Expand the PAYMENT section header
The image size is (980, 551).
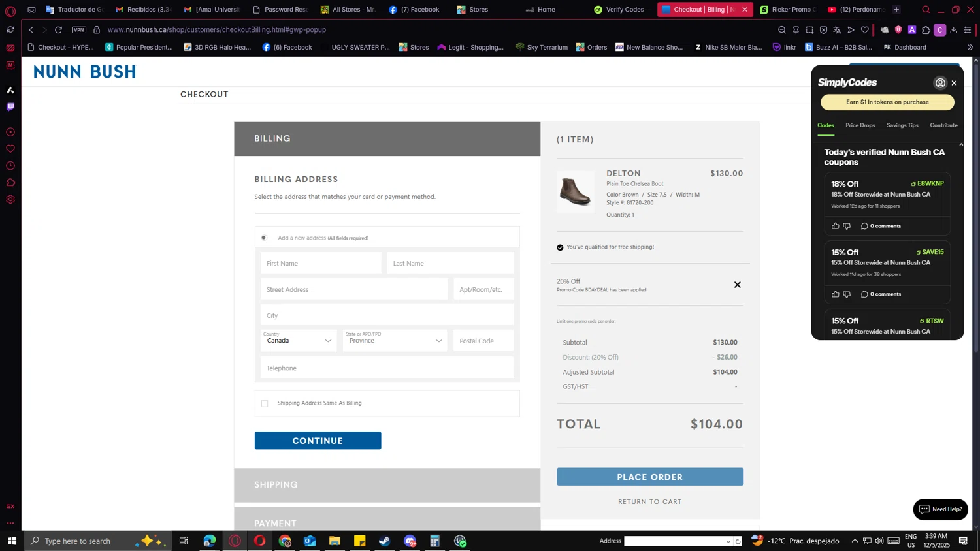[387, 520]
